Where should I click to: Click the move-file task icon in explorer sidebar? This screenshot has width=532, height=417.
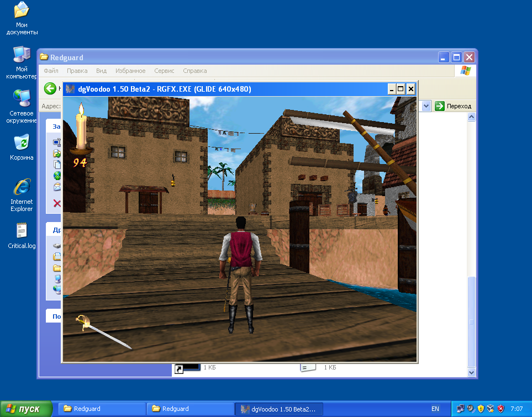pos(57,154)
